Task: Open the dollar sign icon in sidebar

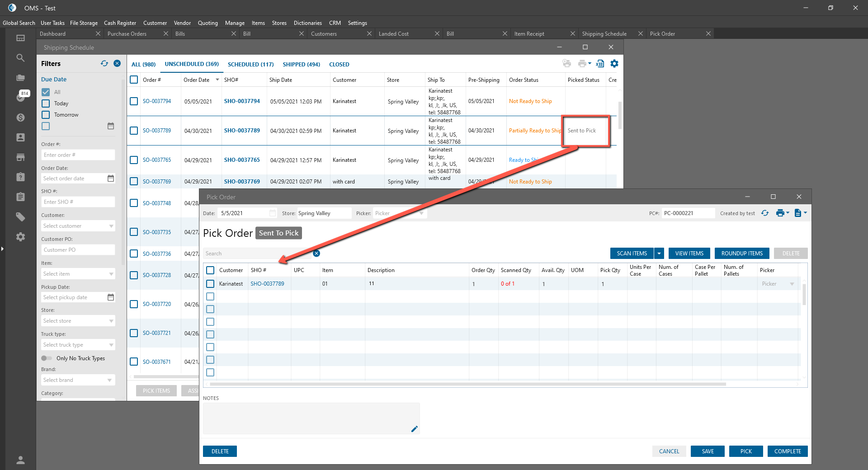Action: [20, 117]
